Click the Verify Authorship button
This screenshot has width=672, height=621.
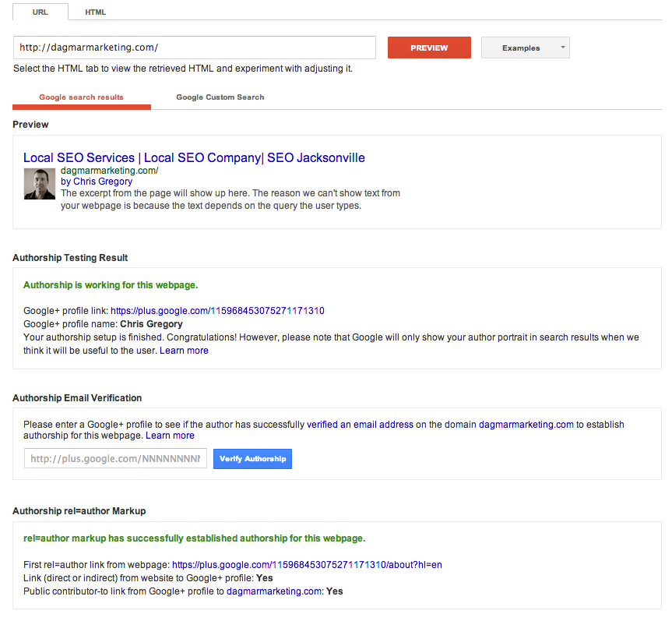[x=252, y=459]
